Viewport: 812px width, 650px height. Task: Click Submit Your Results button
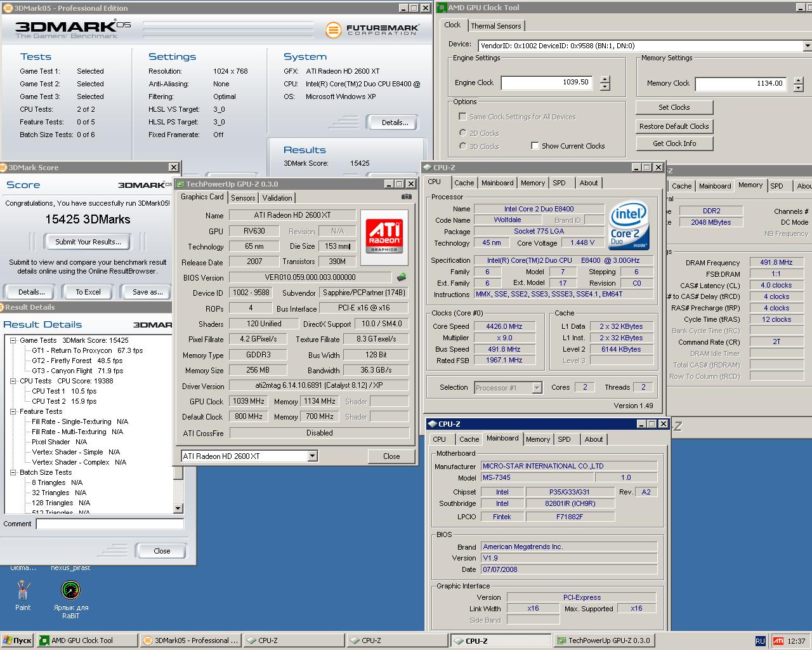(88, 242)
